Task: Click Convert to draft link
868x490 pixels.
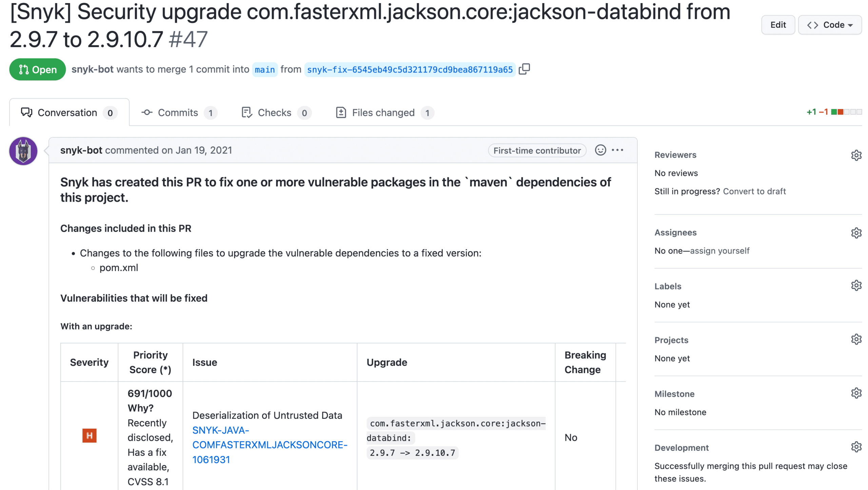Action: pyautogui.click(x=754, y=191)
